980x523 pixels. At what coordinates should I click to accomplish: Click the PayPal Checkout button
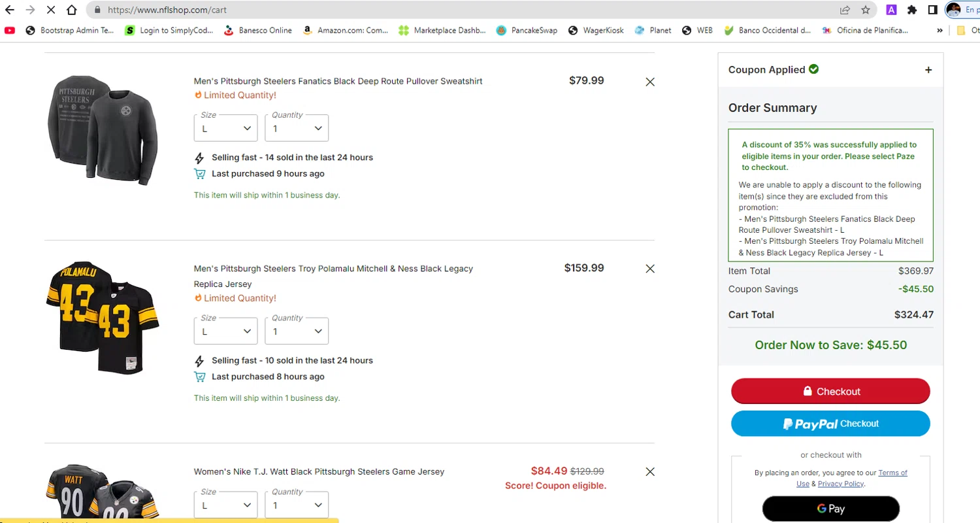point(830,424)
